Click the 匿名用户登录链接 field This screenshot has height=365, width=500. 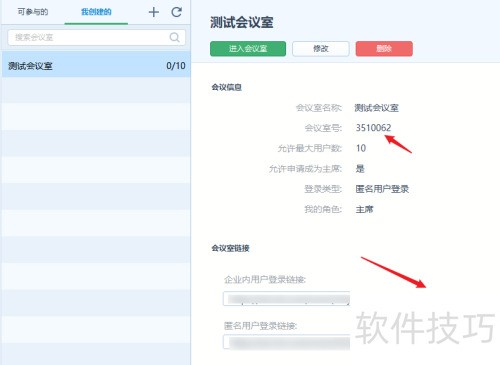pos(286,342)
